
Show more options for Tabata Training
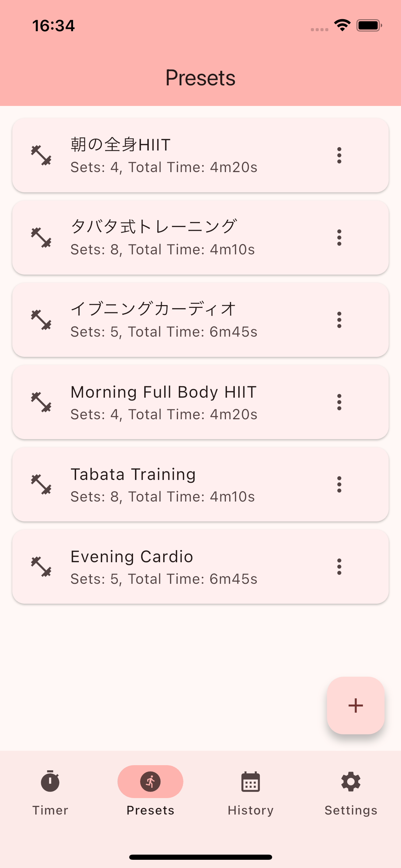339,484
